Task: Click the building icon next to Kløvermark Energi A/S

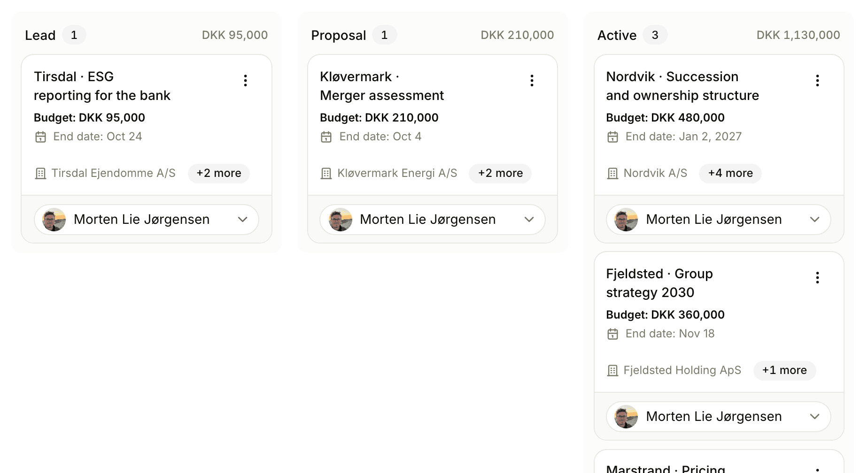Action: click(x=326, y=174)
